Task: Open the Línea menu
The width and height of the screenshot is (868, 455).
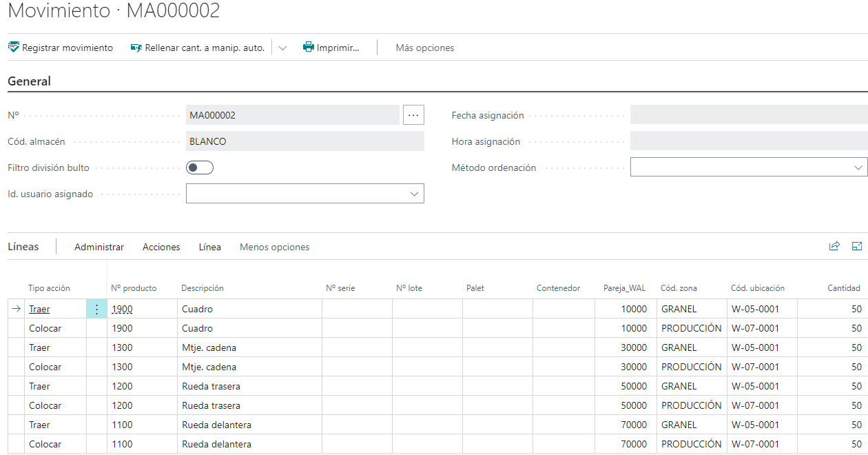Action: tap(209, 247)
